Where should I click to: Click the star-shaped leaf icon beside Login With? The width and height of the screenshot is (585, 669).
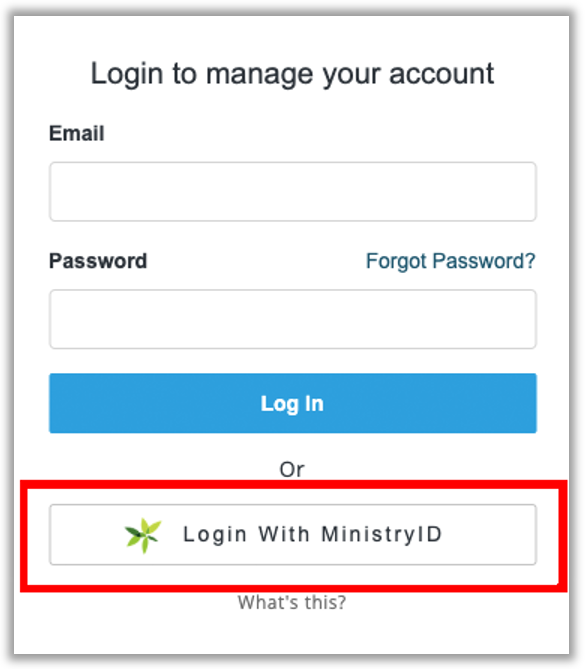pyautogui.click(x=143, y=535)
